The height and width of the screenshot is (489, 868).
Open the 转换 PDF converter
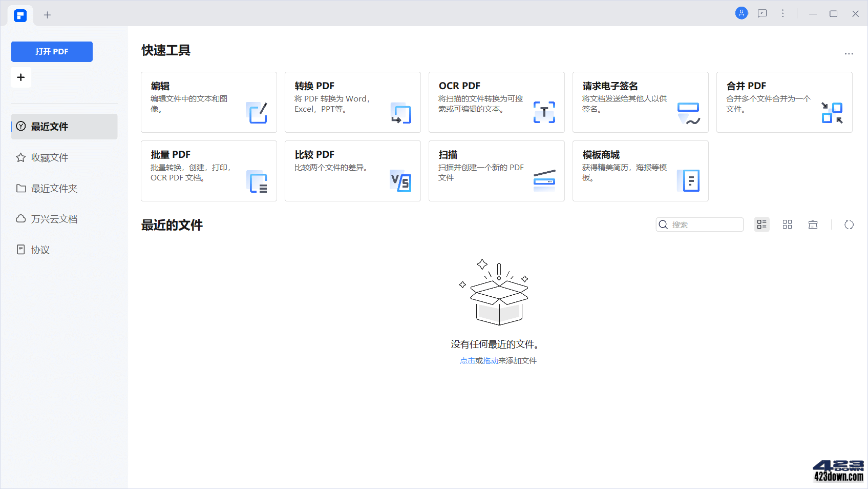352,102
